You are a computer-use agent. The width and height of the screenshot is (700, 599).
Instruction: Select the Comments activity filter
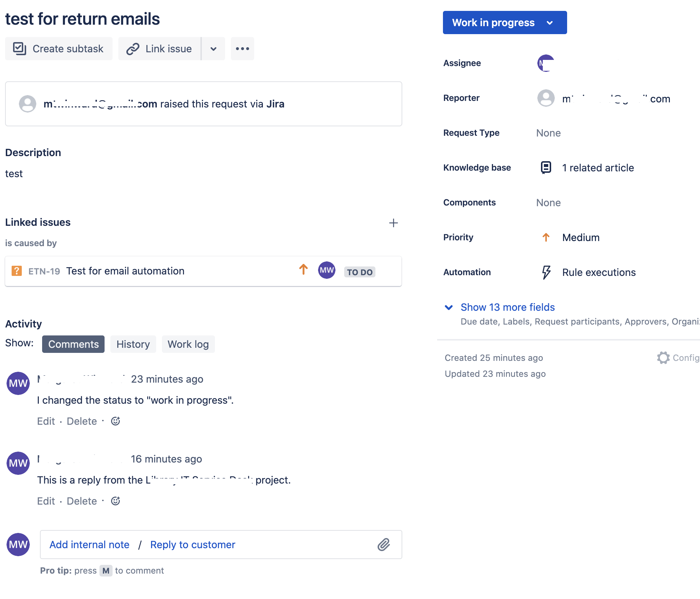coord(73,344)
